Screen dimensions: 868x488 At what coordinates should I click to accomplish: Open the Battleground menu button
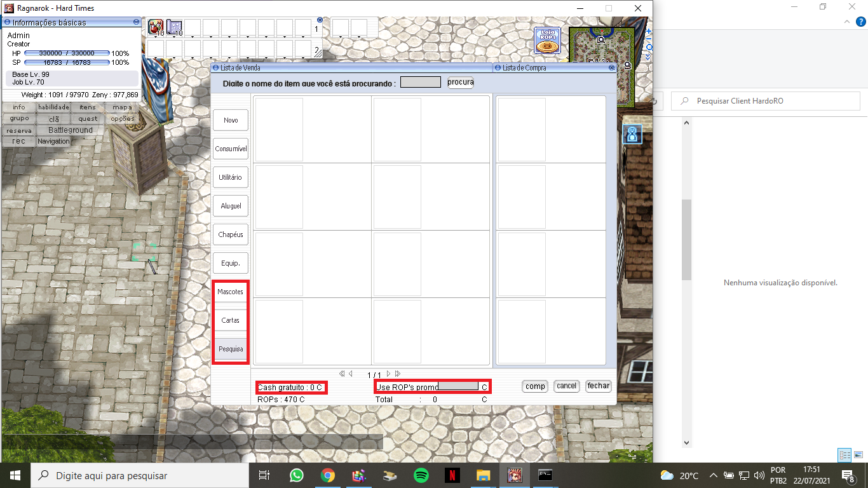71,130
